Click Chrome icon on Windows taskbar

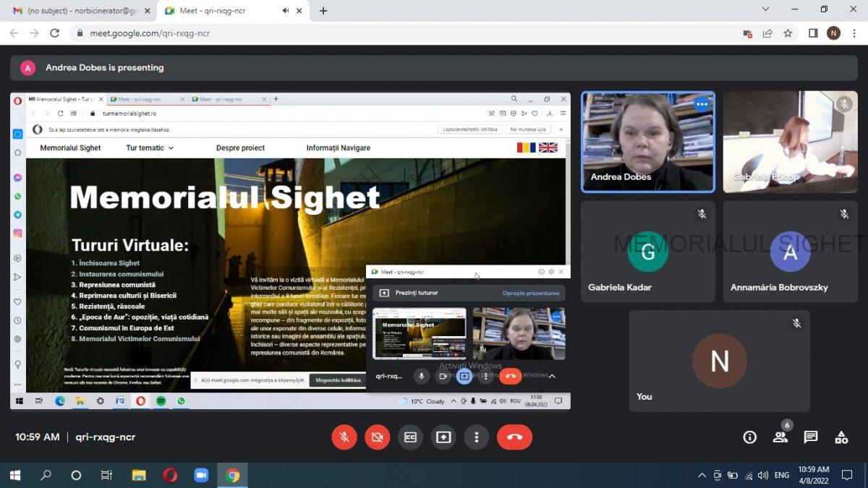pos(232,475)
